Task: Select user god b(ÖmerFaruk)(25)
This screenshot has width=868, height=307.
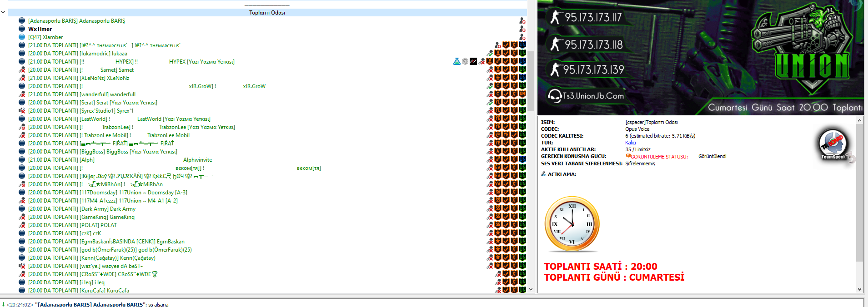Action: pos(110,250)
